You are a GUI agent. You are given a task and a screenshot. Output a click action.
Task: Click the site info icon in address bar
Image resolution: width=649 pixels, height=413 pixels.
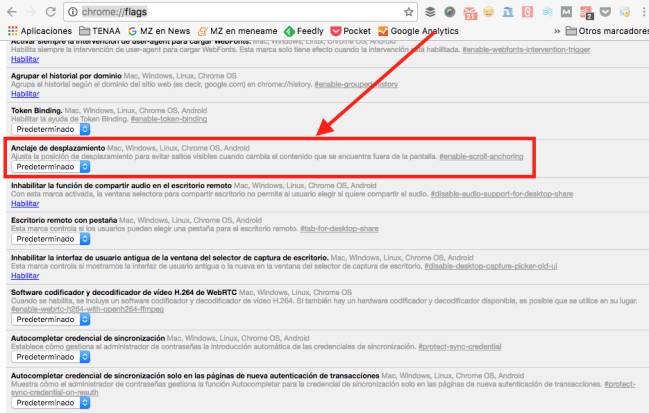point(73,12)
